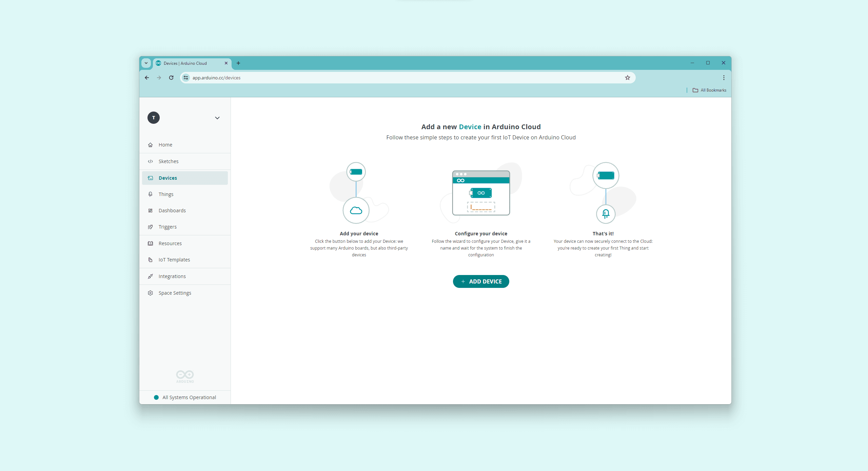Click the T user avatar circle
This screenshot has height=471, width=868.
pyautogui.click(x=154, y=118)
